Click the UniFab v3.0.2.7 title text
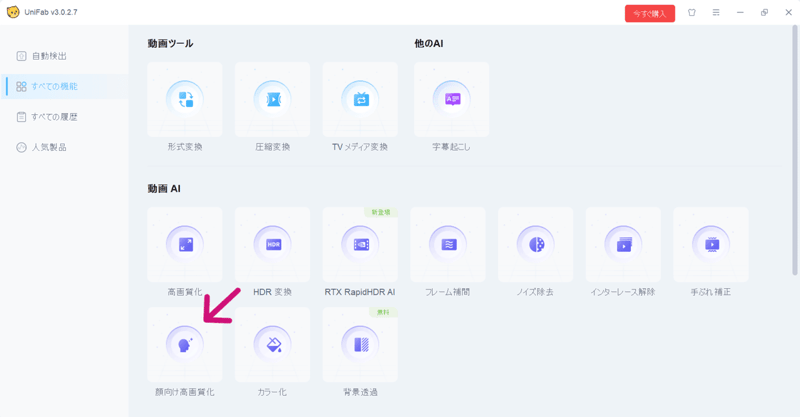The width and height of the screenshot is (800, 417). point(51,12)
